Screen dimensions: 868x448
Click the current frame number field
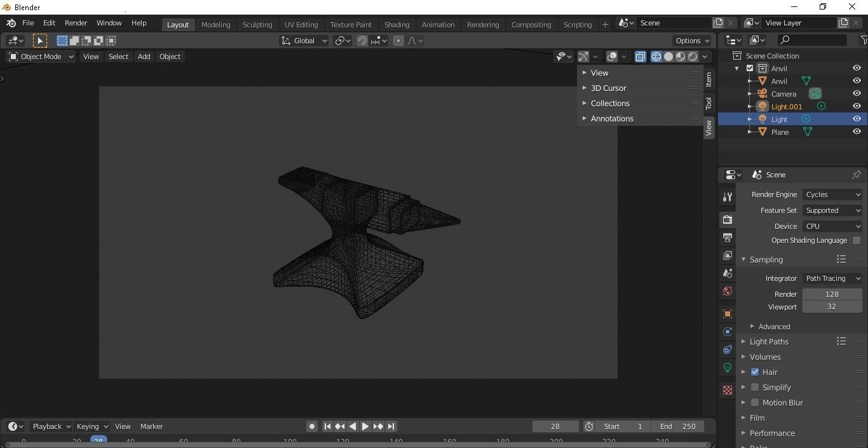pos(555,426)
